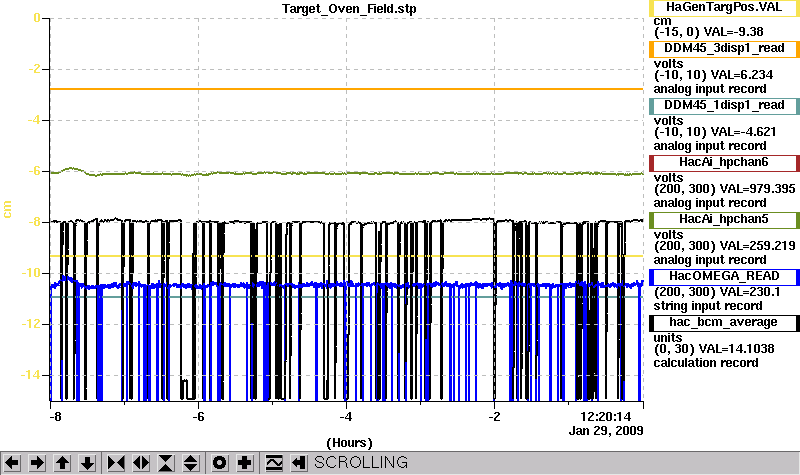
Task: Select the hac_bcm_average legend entry
Action: coord(724,323)
